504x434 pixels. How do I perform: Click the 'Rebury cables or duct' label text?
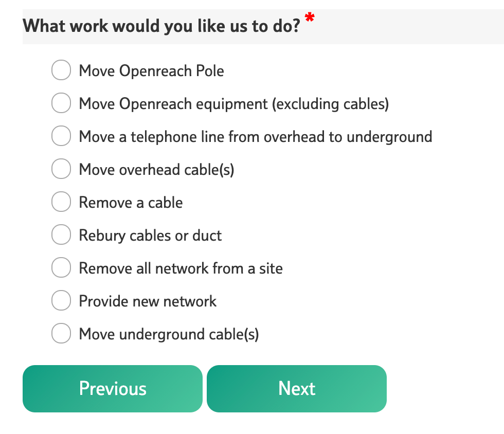pos(150,236)
